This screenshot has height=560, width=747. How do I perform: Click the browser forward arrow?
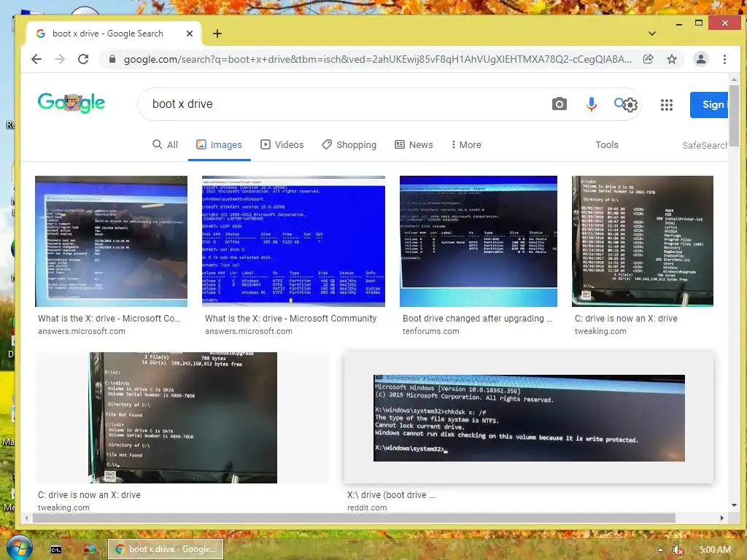(60, 59)
